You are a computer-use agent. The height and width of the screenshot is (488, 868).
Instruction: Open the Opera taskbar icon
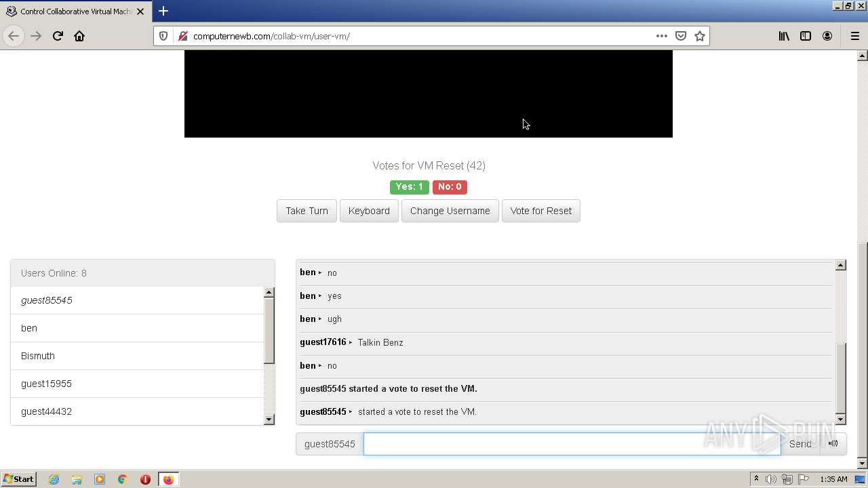pos(145,479)
